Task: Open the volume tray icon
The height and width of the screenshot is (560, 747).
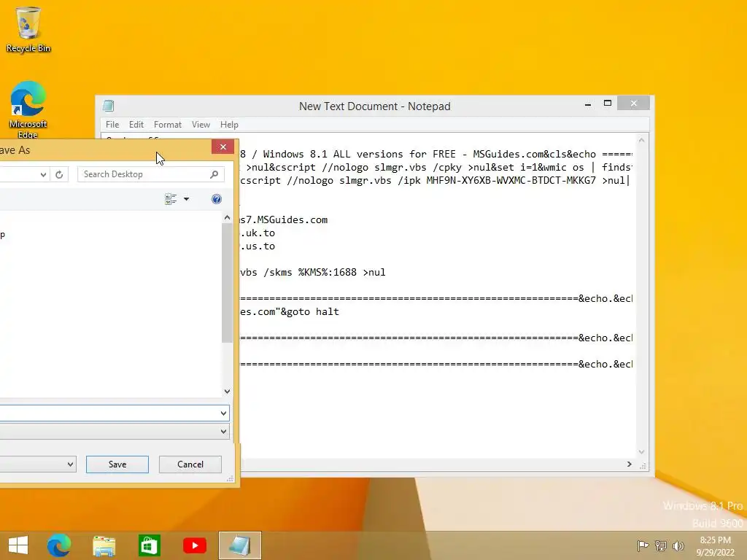Action: [678, 545]
